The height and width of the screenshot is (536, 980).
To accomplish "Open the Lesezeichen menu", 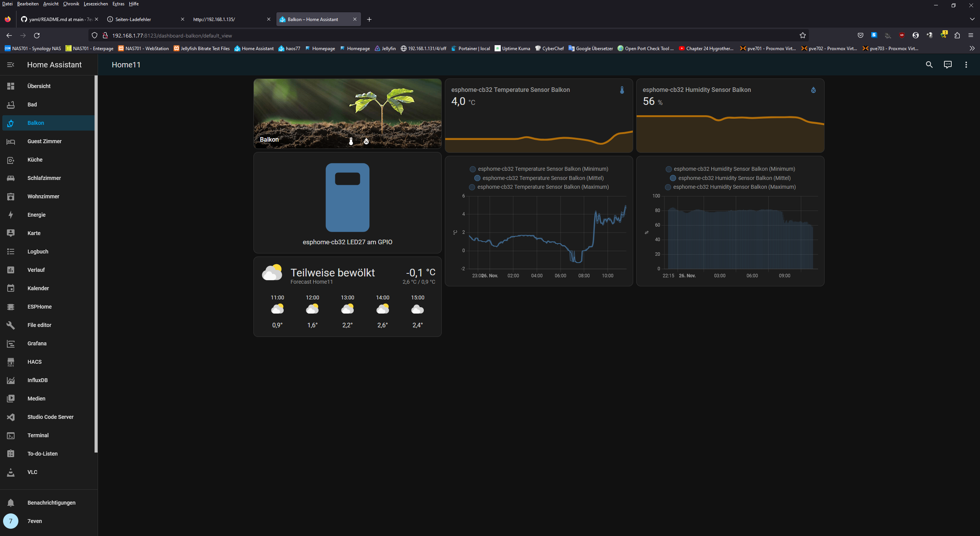I will (x=96, y=4).
